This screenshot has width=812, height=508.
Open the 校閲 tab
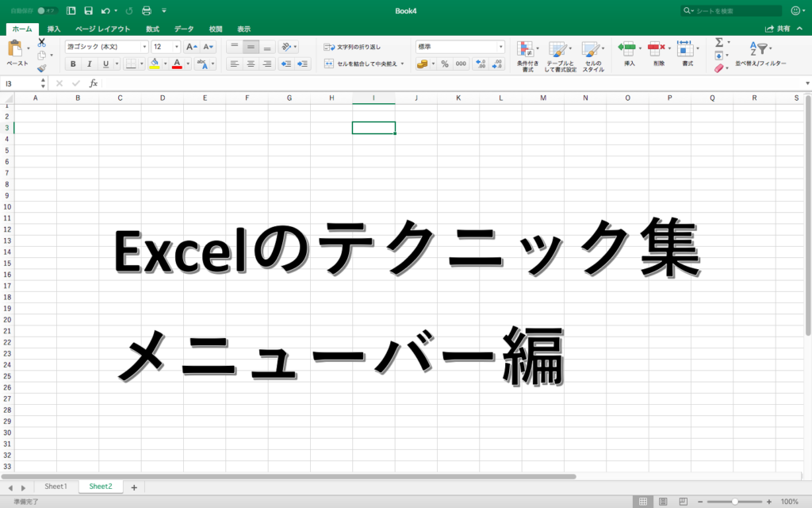click(216, 29)
